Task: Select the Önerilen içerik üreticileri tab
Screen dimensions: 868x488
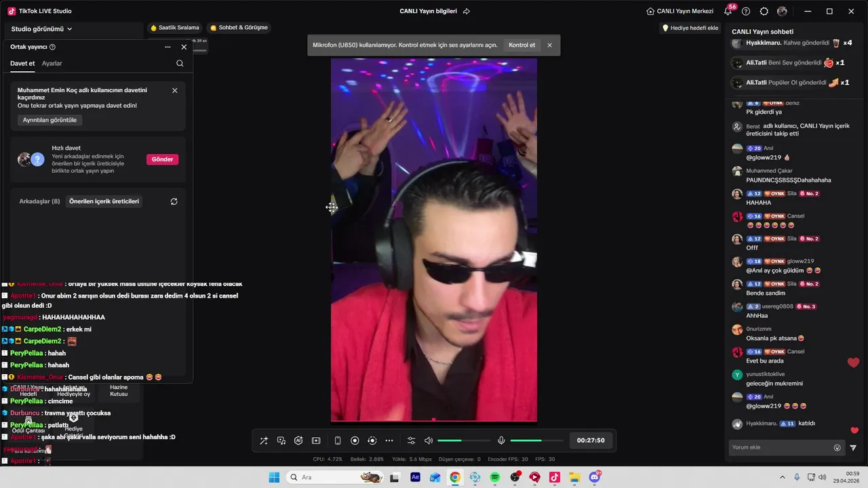Action: point(104,201)
